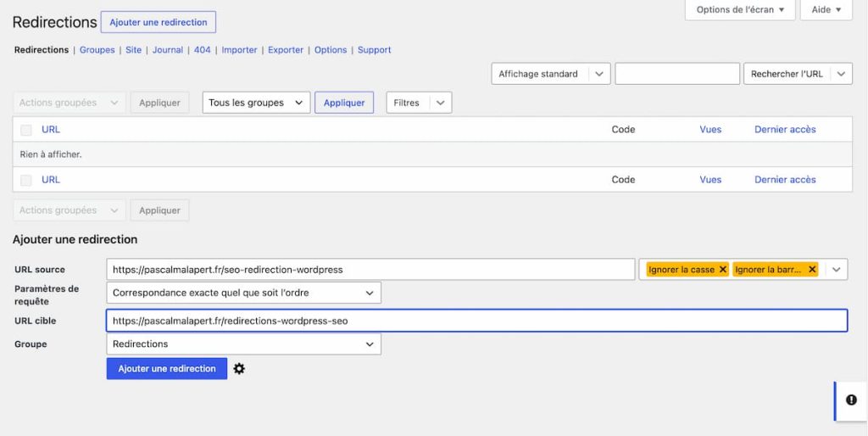Expand the 'Rechercher l'URL' arrow
This screenshot has width=868, height=436.
click(841, 74)
